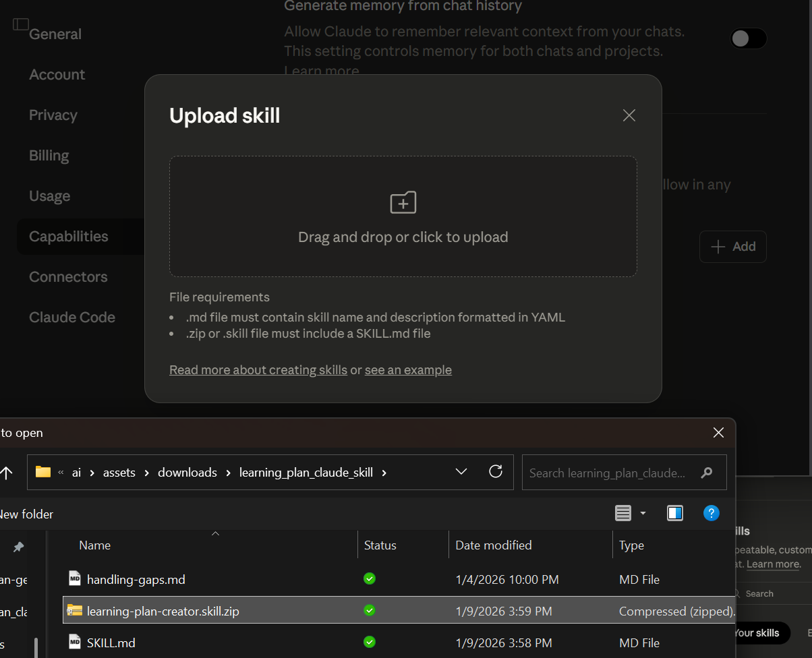Click the green sync checkmark beside handling-gaps.md

pyautogui.click(x=370, y=578)
